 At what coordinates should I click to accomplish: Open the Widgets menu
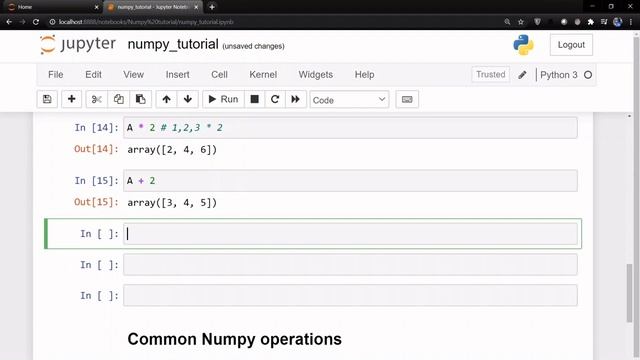pos(316,75)
